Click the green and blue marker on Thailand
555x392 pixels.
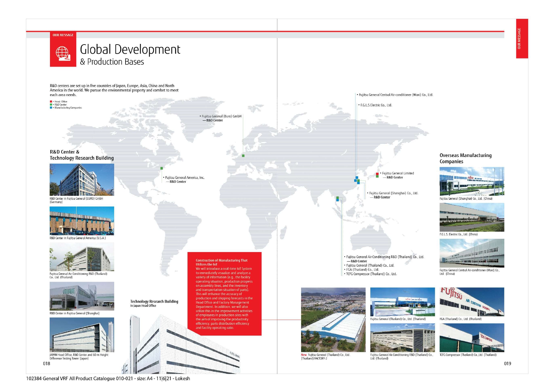(337, 199)
